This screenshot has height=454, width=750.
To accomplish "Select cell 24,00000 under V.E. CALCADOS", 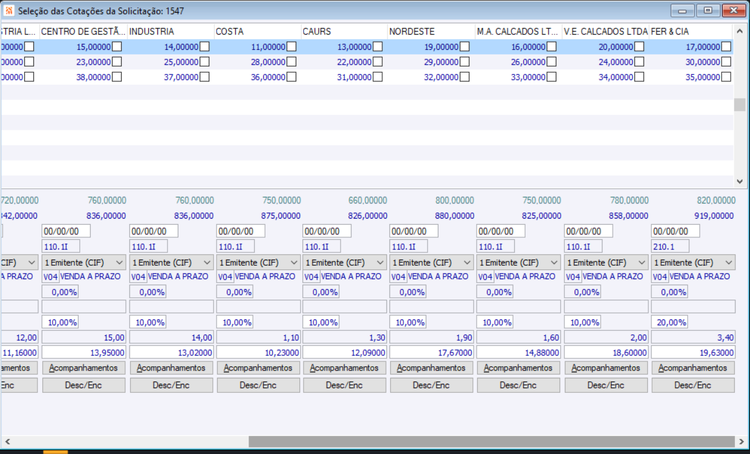I will [616, 62].
